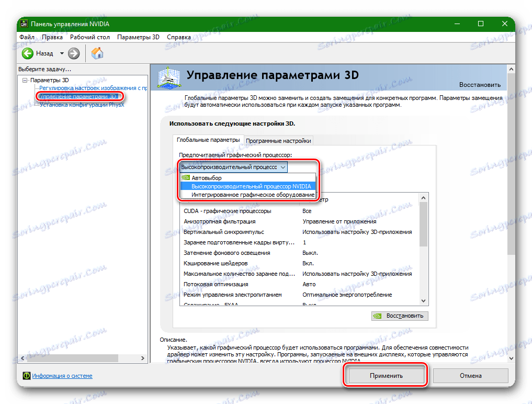
Task: Minimize the NVIDIA control panel window
Action: tap(457, 24)
